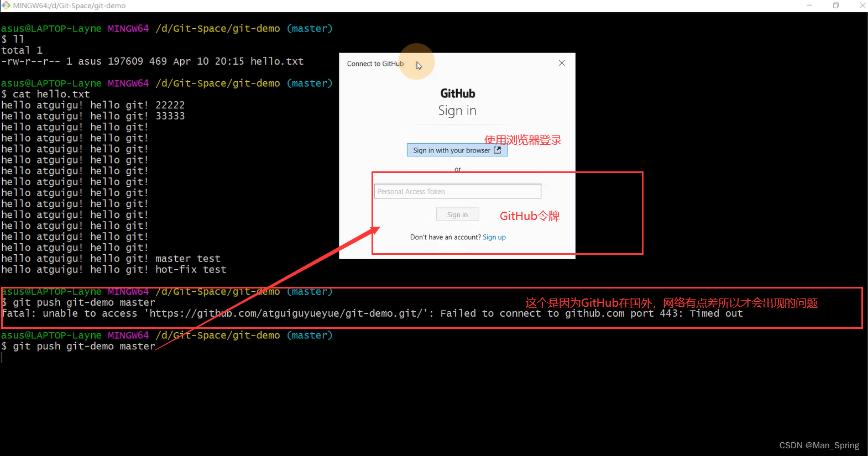Click the 'total 1' output line
868x456 pixels.
(22, 50)
